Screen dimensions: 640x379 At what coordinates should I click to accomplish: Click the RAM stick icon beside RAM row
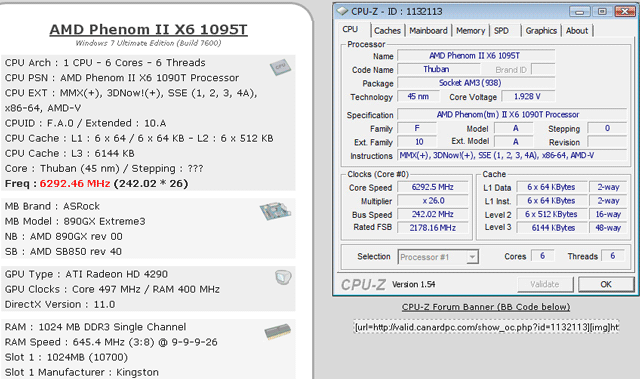pos(278,332)
